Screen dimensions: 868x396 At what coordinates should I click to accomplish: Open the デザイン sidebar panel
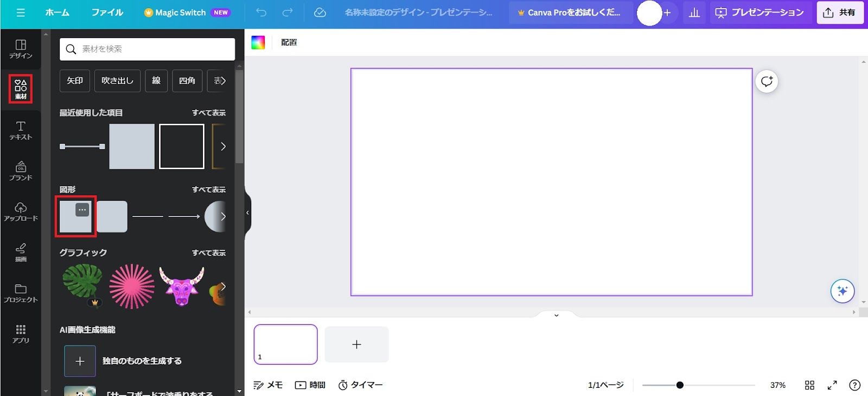(x=21, y=49)
